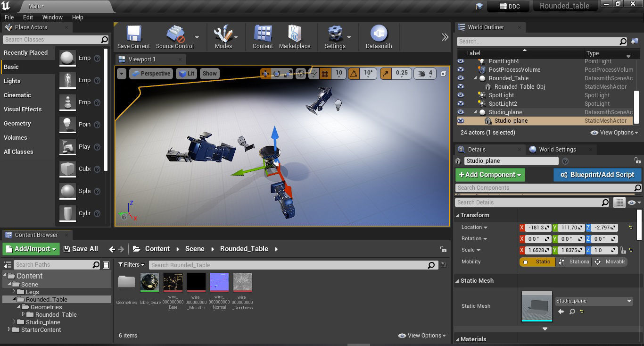Hide the PostProcessVolume actor
Image resolution: width=644 pixels, height=346 pixels.
[461, 70]
